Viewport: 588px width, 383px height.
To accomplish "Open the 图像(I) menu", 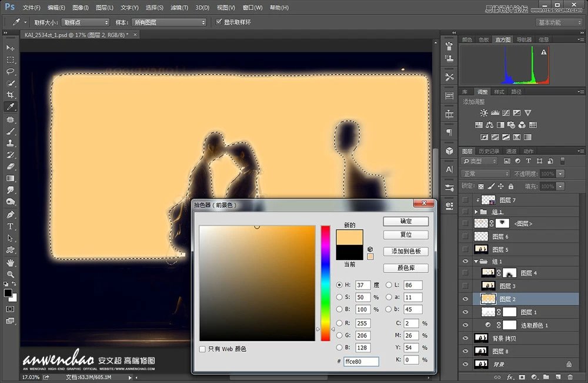I will coord(80,8).
